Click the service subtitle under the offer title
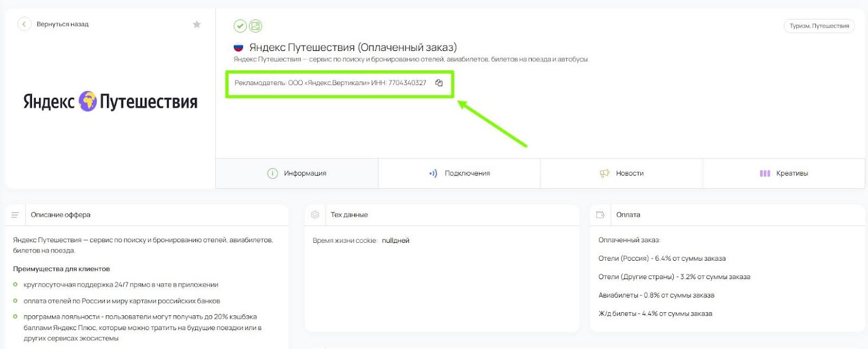868x349 pixels. [x=411, y=60]
